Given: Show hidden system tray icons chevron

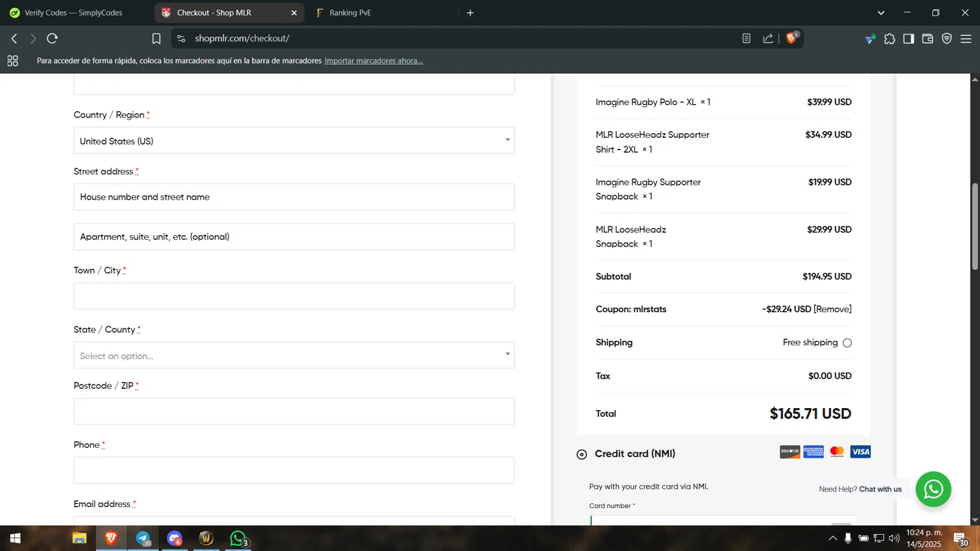Looking at the screenshot, I should pos(832,539).
